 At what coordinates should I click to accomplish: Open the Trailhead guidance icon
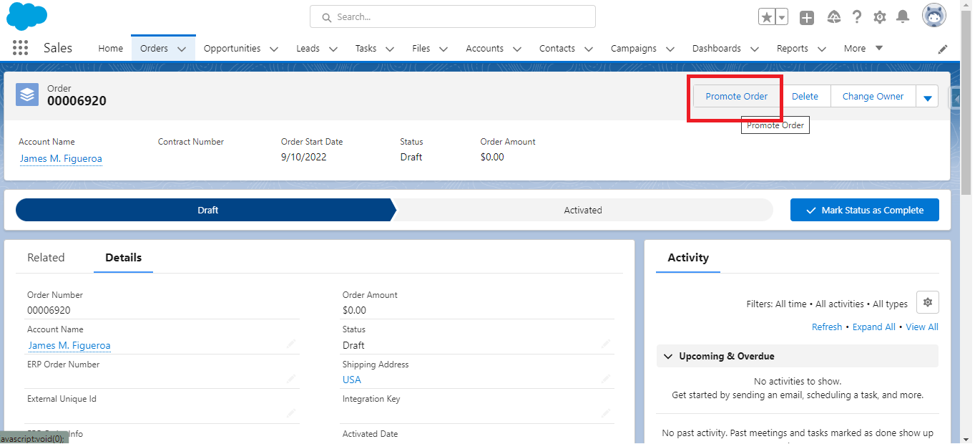click(833, 17)
